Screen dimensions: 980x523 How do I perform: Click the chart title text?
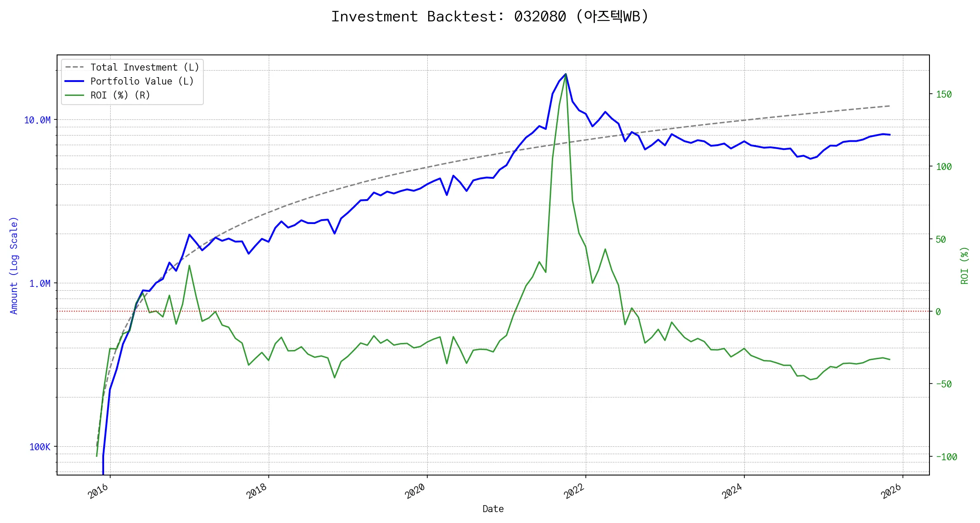point(490,17)
